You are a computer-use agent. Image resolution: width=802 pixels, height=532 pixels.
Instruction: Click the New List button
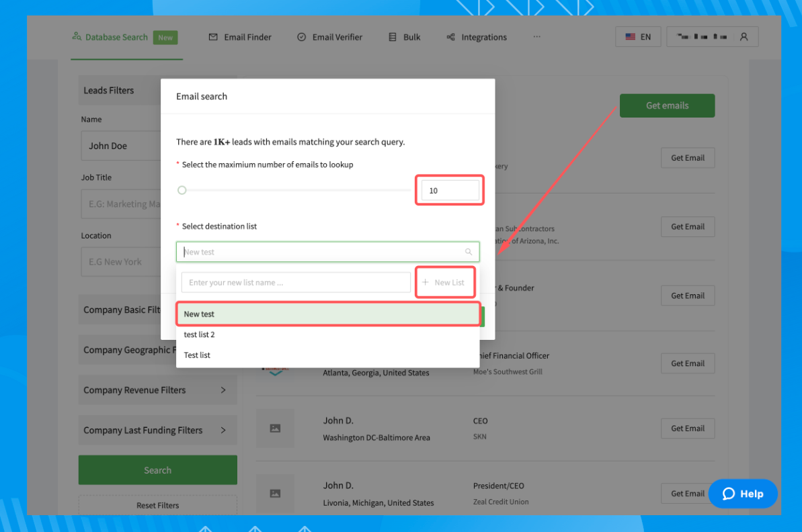(x=445, y=283)
